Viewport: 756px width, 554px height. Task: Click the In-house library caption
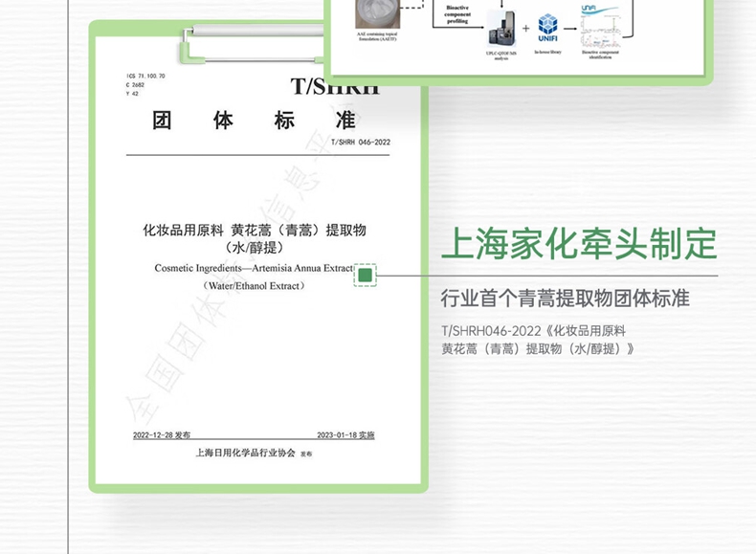(x=547, y=52)
